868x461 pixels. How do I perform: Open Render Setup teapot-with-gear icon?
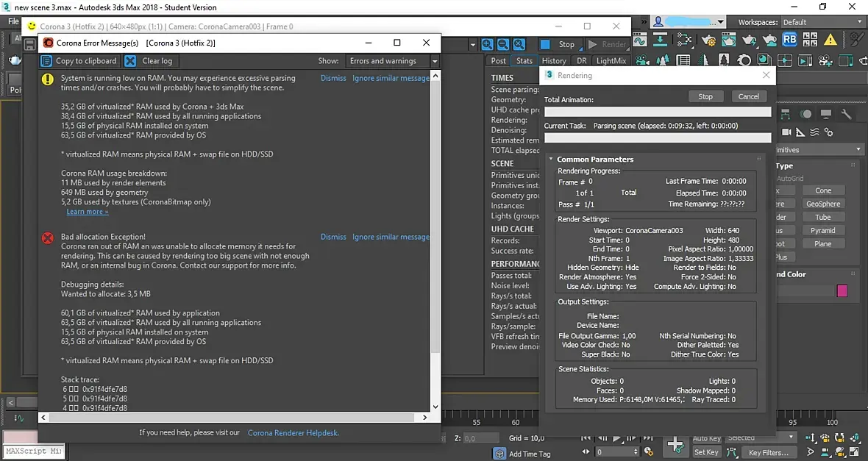click(x=708, y=40)
